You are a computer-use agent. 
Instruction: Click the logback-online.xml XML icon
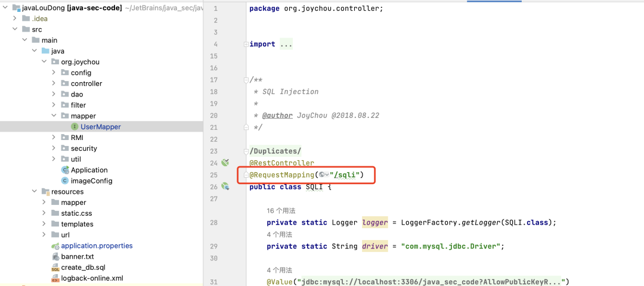pos(55,279)
